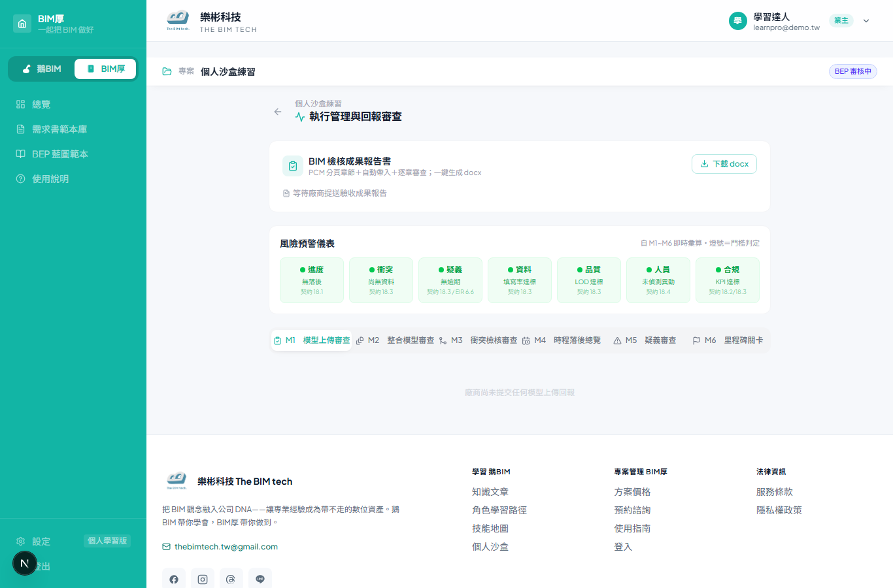Click 等待廠商提送驗收成果報告 status text

340,193
